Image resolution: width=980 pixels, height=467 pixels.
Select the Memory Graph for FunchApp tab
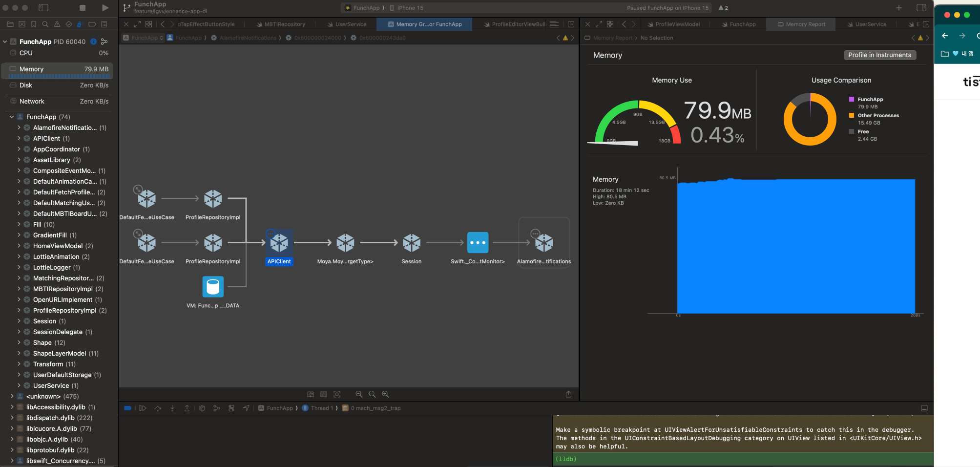pos(424,24)
